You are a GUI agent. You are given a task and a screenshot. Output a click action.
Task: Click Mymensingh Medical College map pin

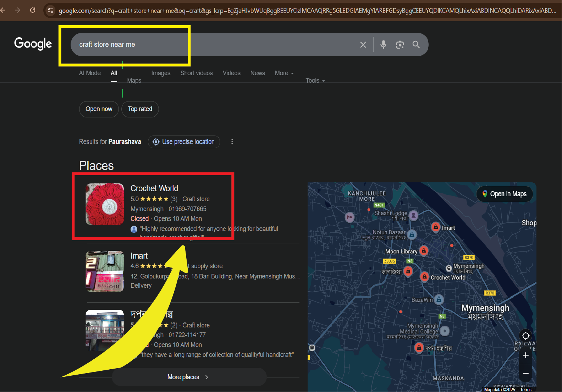(445, 331)
